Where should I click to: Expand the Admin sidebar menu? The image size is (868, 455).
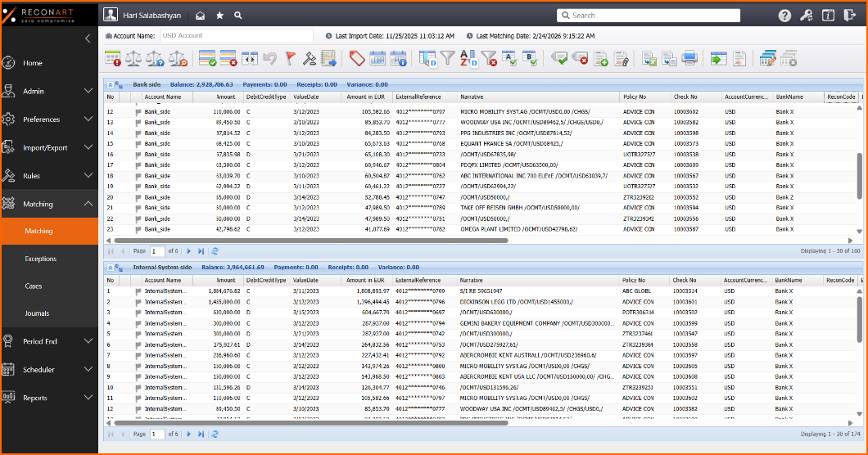point(49,91)
